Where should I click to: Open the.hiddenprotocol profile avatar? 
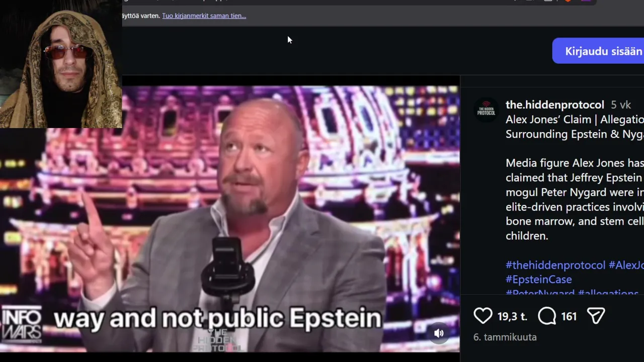click(x=486, y=110)
